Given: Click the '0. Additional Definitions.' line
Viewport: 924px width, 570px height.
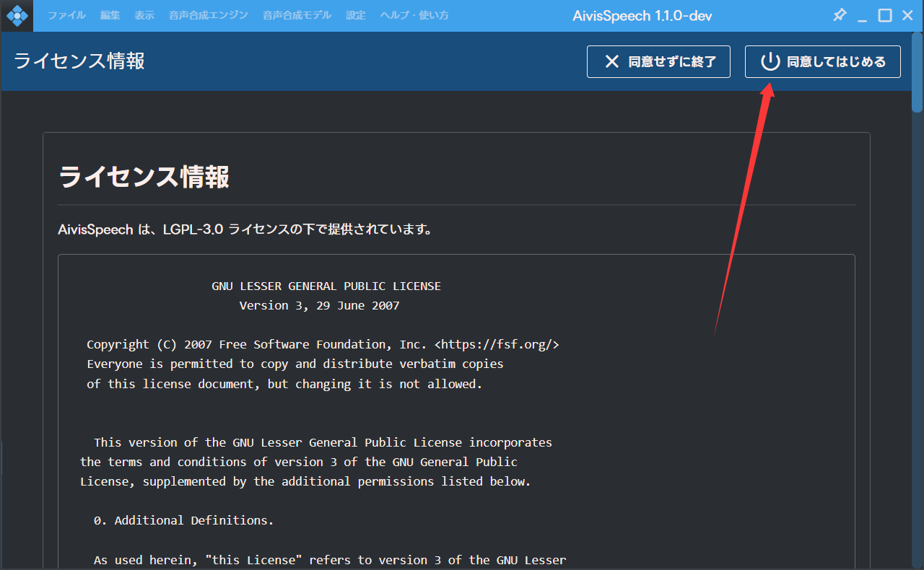Looking at the screenshot, I should pyautogui.click(x=184, y=520).
